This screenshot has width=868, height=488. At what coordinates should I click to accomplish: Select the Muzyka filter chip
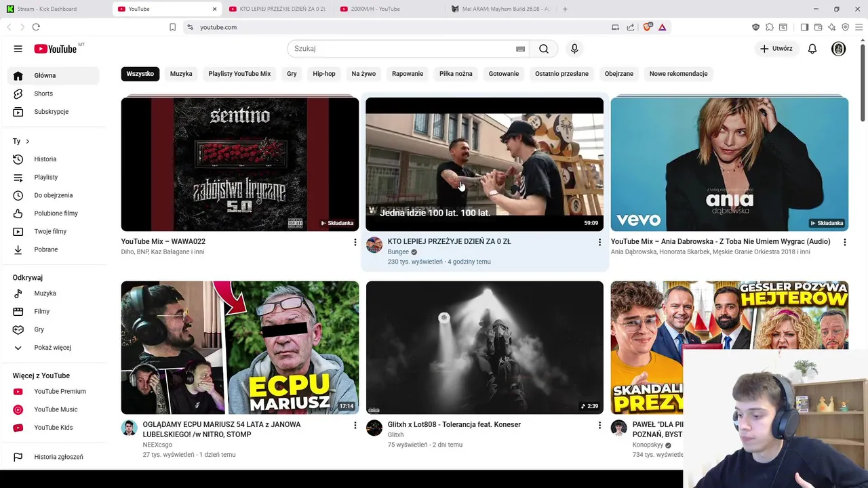click(x=181, y=74)
